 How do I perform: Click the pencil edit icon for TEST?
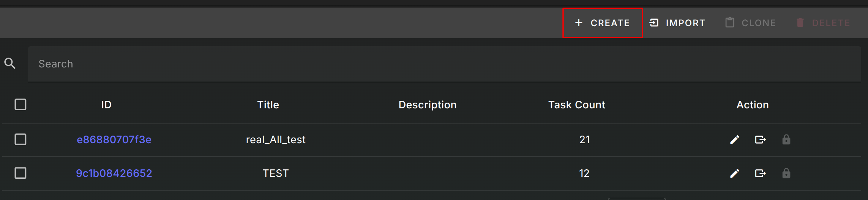pyautogui.click(x=735, y=173)
